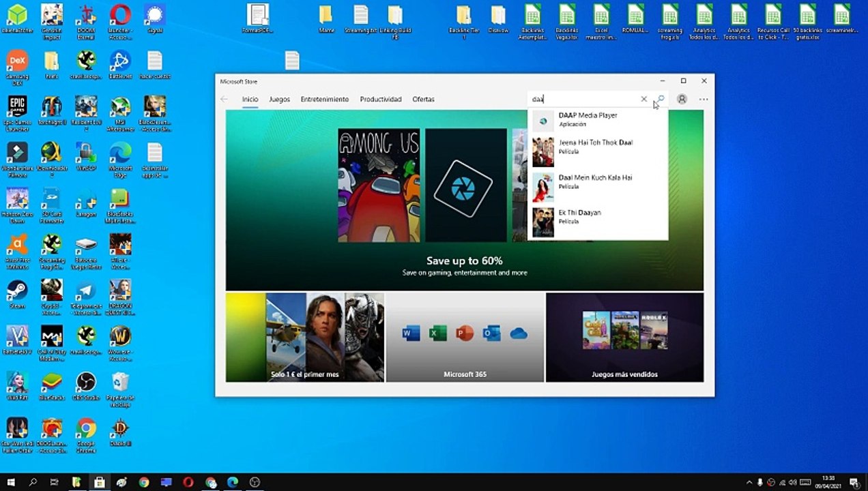The width and height of the screenshot is (868, 491).
Task: Select the Battle.net desktop icon
Action: tap(120, 65)
